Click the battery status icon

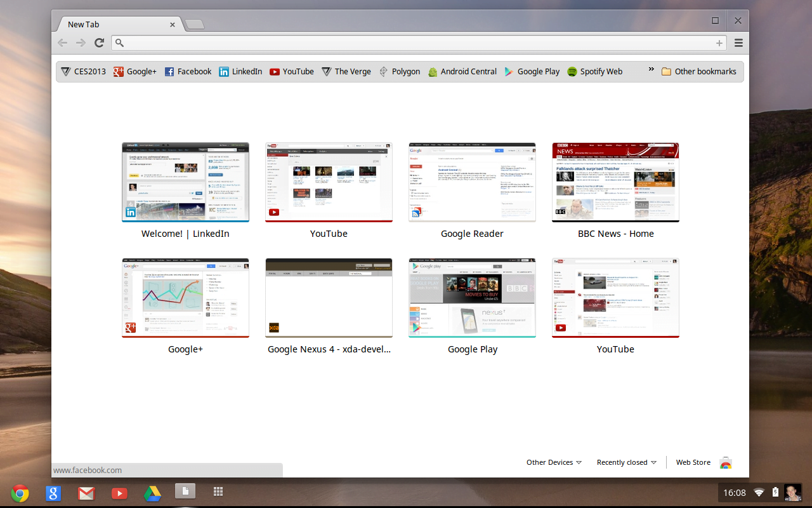pos(775,492)
